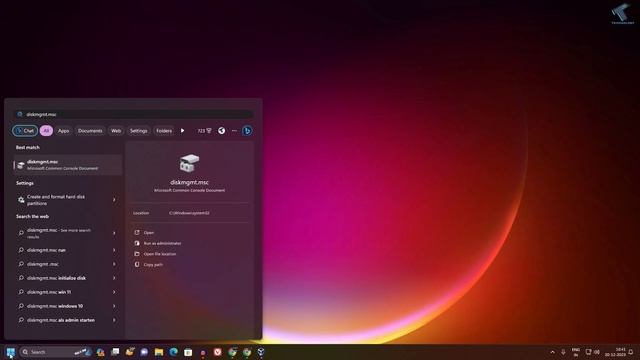
Task: Open the notification bell in taskbar
Action: pyautogui.click(x=631, y=352)
